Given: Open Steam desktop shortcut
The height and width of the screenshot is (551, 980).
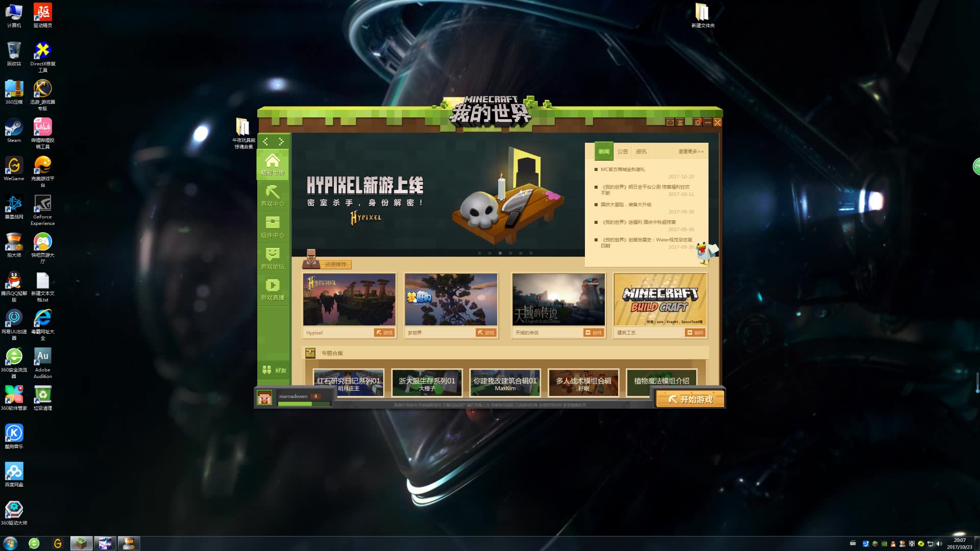Looking at the screenshot, I should (14, 131).
